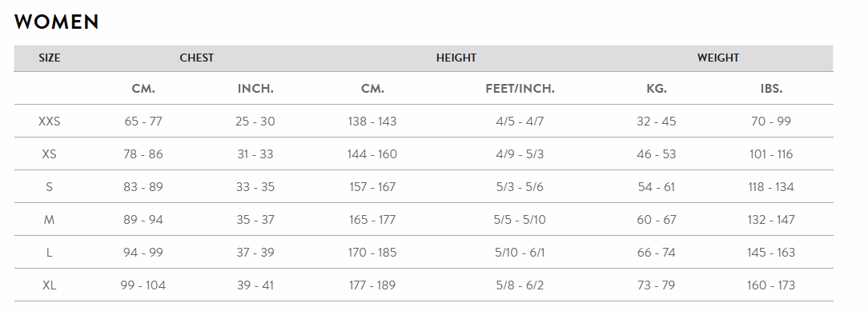Screen dimensions: 868x315
Task: Select the XXS size row label
Action: [50, 121]
